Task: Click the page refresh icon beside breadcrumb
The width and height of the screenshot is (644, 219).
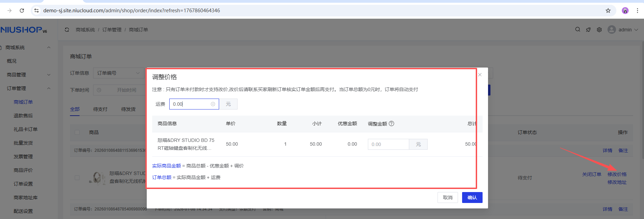Action: pos(67,30)
